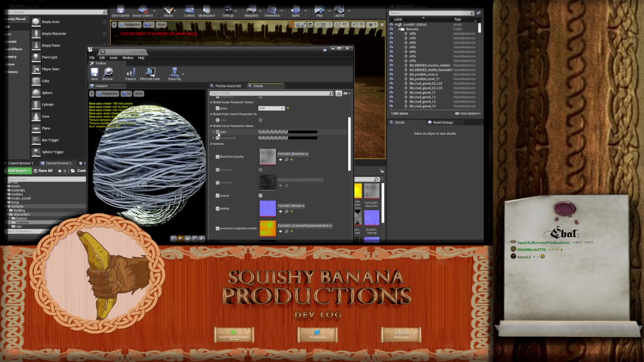Screen dimensions: 644x362
Task: Open the FurCard01_Normal texture dropdown
Action: tap(291, 206)
